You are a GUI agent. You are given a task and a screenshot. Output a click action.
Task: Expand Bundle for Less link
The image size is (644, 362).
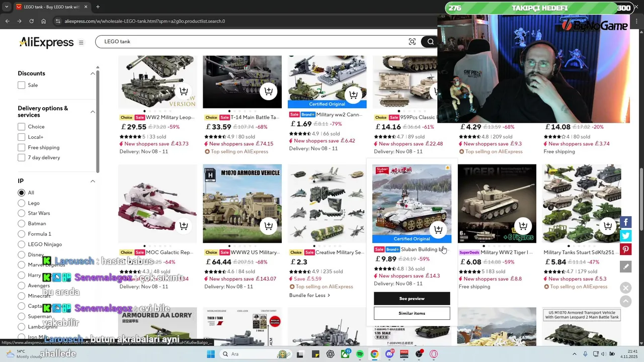click(x=309, y=295)
